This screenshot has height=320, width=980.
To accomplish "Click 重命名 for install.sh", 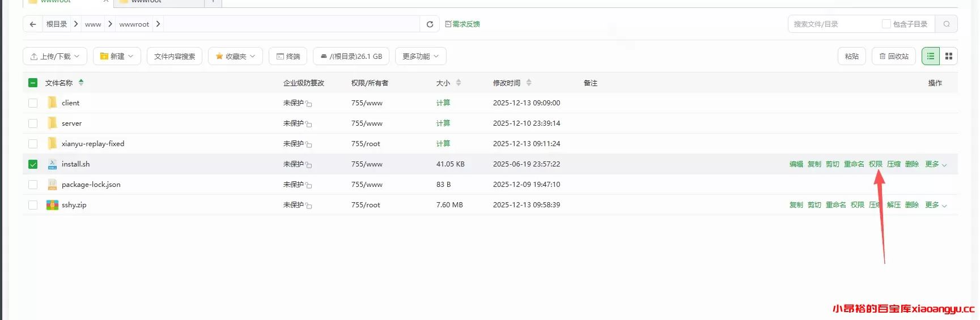I will click(x=854, y=164).
